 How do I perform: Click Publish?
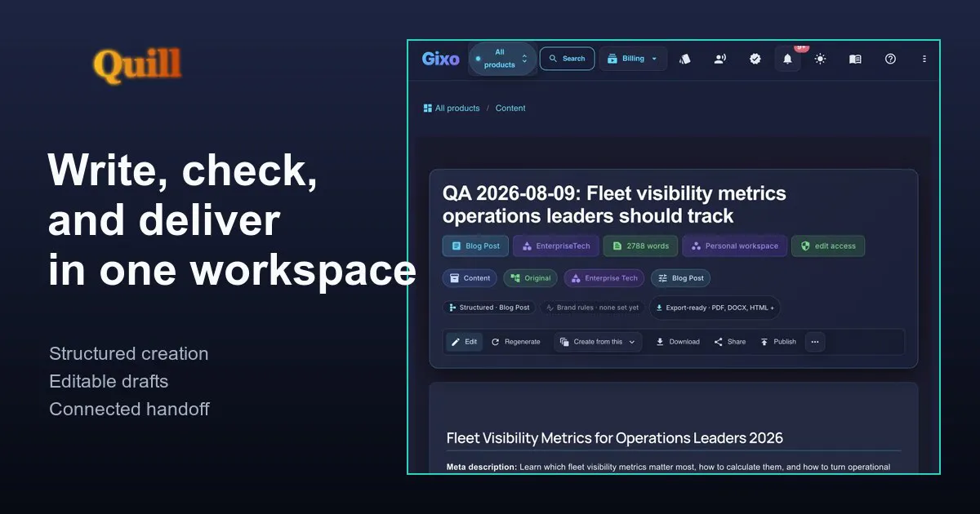pos(778,342)
